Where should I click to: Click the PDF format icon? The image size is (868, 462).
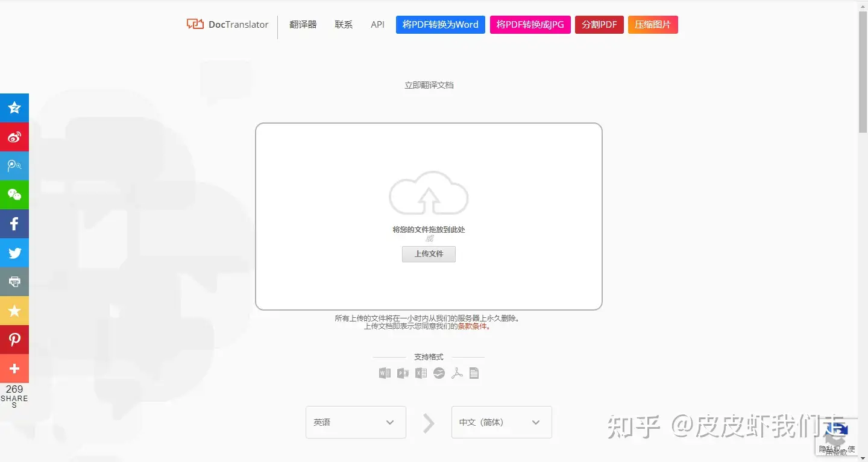click(x=457, y=373)
